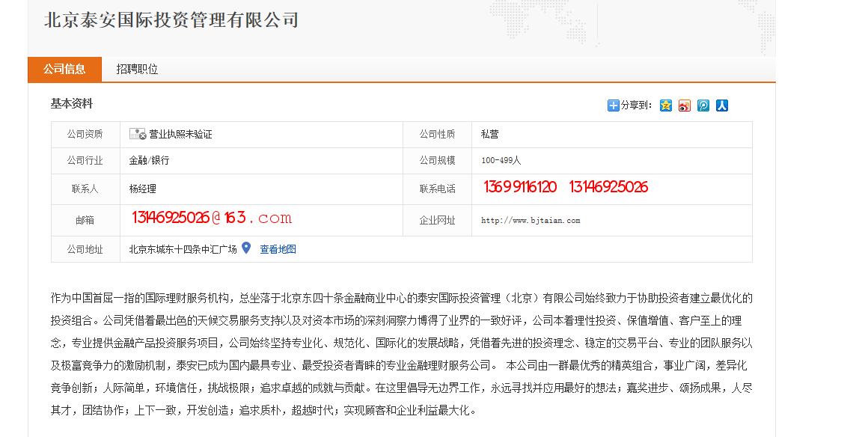Click phone number 13699116120
The width and height of the screenshot is (868, 437).
(x=520, y=187)
